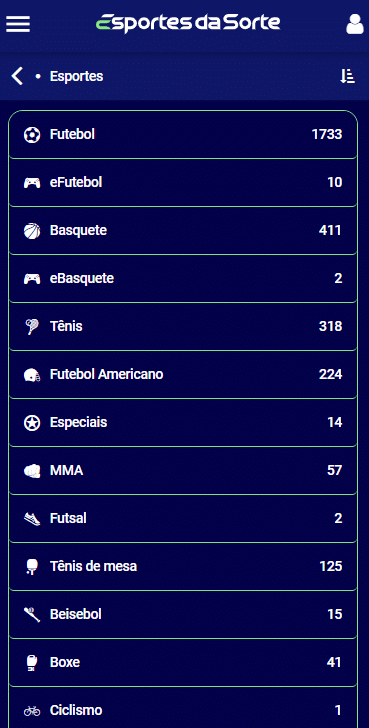Select the Tênis de mesa category
The height and width of the screenshot is (728, 369).
[x=183, y=566]
